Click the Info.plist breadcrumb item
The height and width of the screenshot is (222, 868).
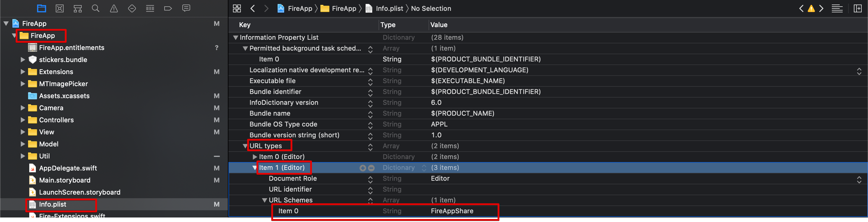[x=389, y=8]
